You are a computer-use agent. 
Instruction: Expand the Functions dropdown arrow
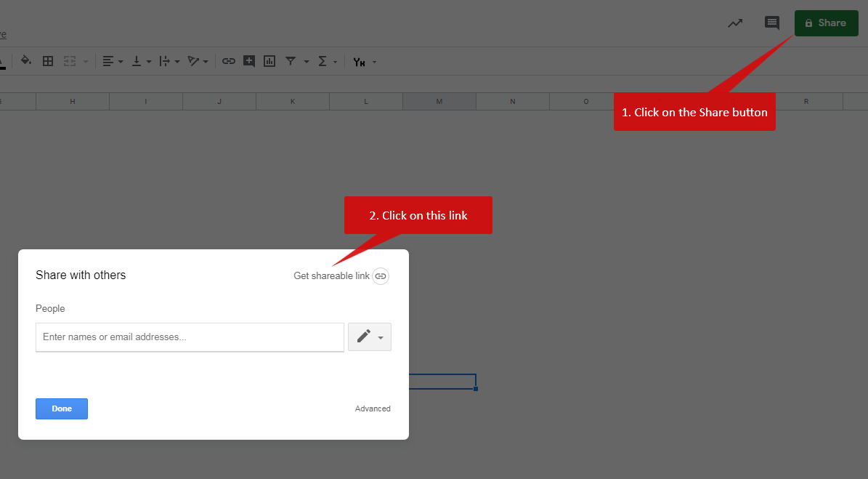pyautogui.click(x=335, y=62)
